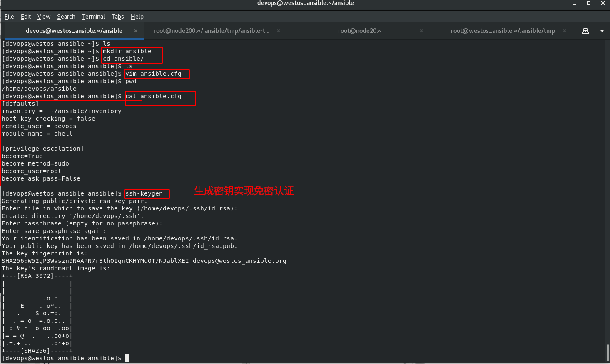Switch to root@node20:~ tab

click(x=360, y=31)
